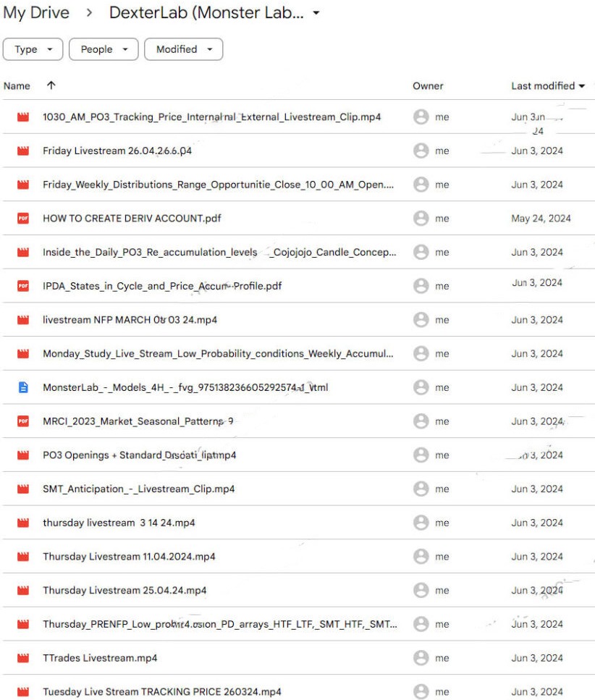Expand the DexterLab folder options dropdown

[x=316, y=14]
